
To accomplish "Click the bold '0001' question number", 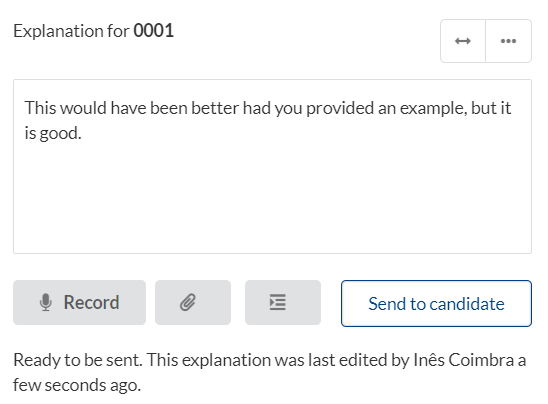I will pyautogui.click(x=153, y=31).
